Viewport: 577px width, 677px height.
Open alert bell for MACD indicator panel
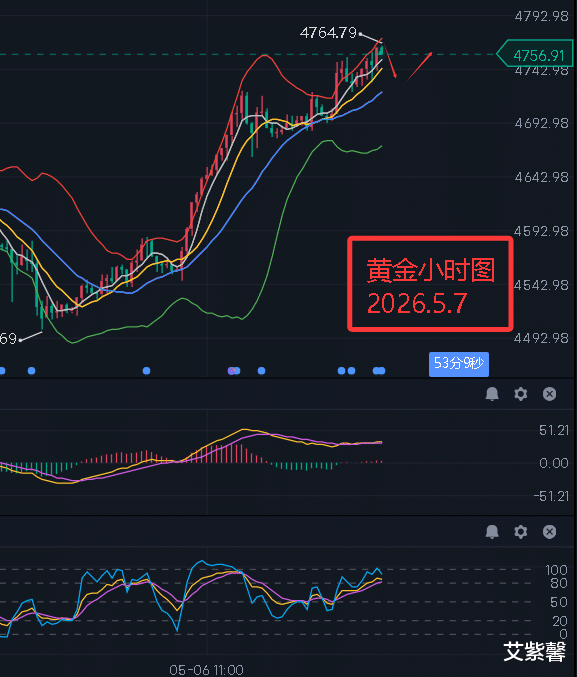click(x=492, y=394)
